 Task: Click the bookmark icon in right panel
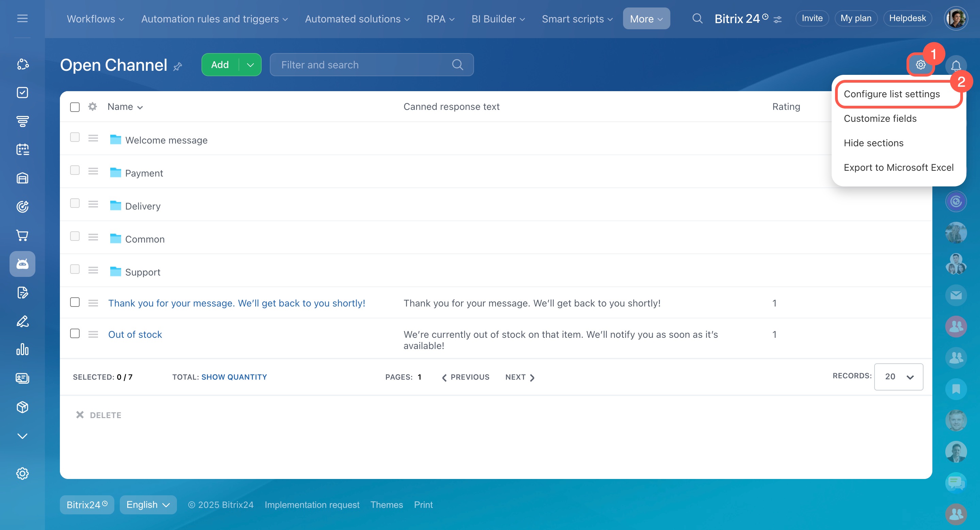[x=955, y=389]
